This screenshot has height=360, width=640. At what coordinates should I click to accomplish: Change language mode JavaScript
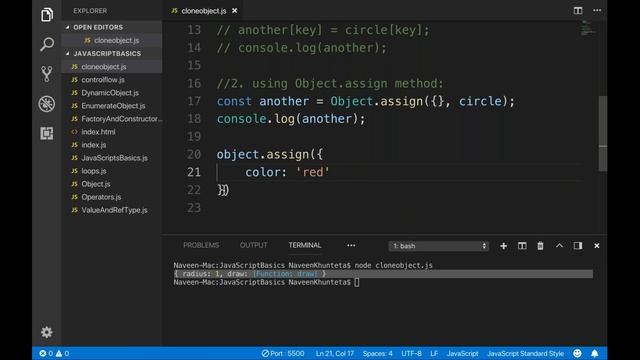462,353
